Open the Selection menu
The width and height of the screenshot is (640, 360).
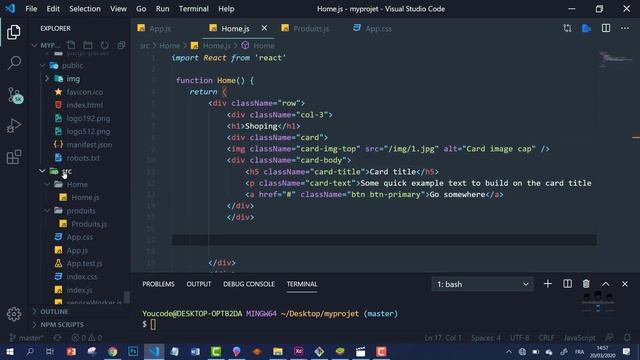84,9
